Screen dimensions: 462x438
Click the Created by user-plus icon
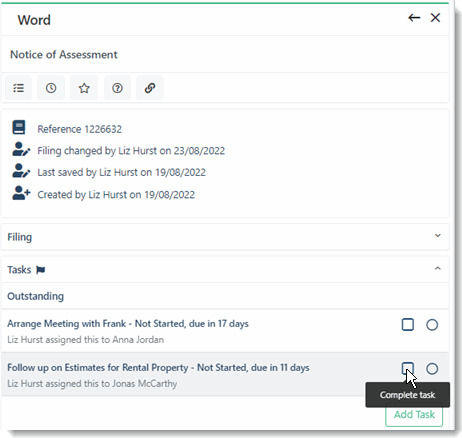pos(21,193)
